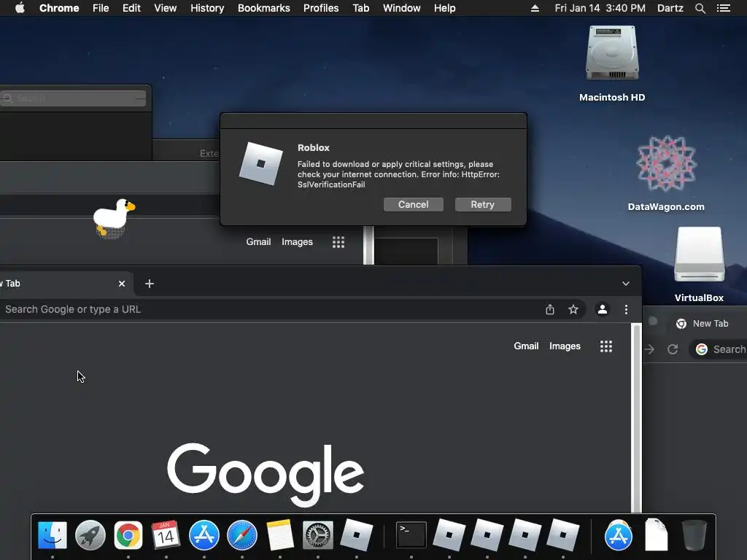The height and width of the screenshot is (560, 747).
Task: Click the share page icon in address bar
Action: [550, 309]
